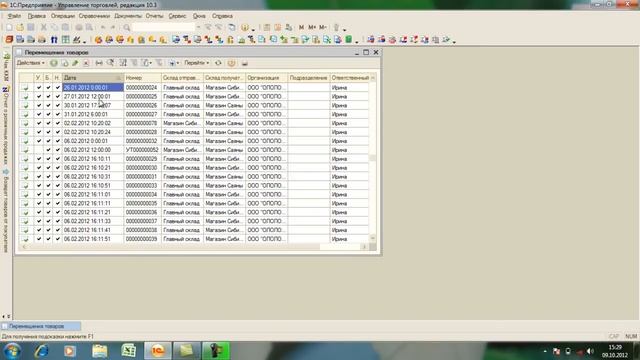This screenshot has width=640, height=360.
Task: Click У checkmark in row 0000000024
Action: [x=39, y=87]
